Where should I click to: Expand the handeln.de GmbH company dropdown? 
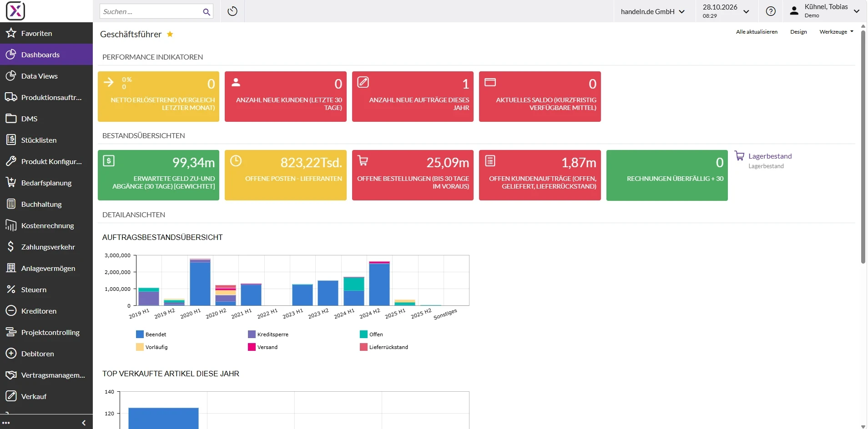(x=653, y=12)
